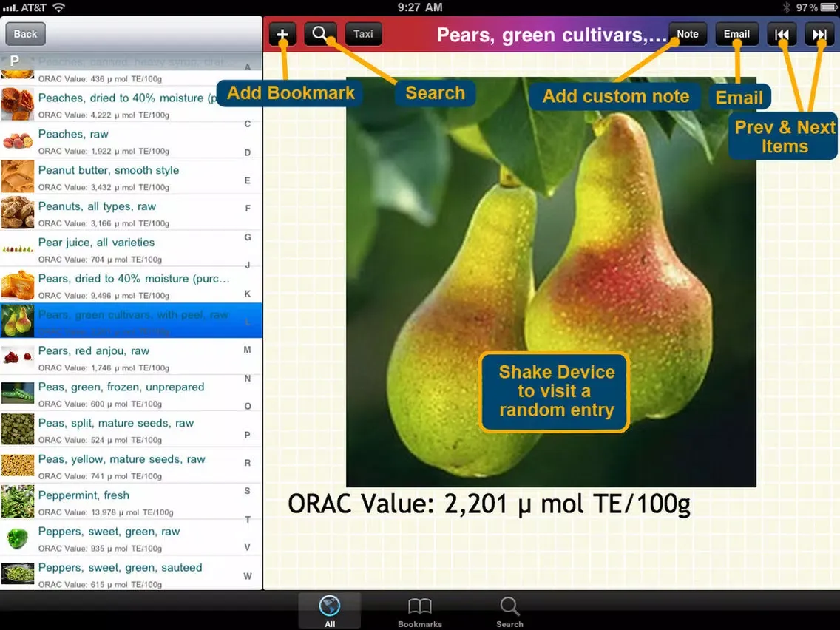The width and height of the screenshot is (840, 630).
Task: Tap the green pears list thumbnail
Action: point(18,321)
